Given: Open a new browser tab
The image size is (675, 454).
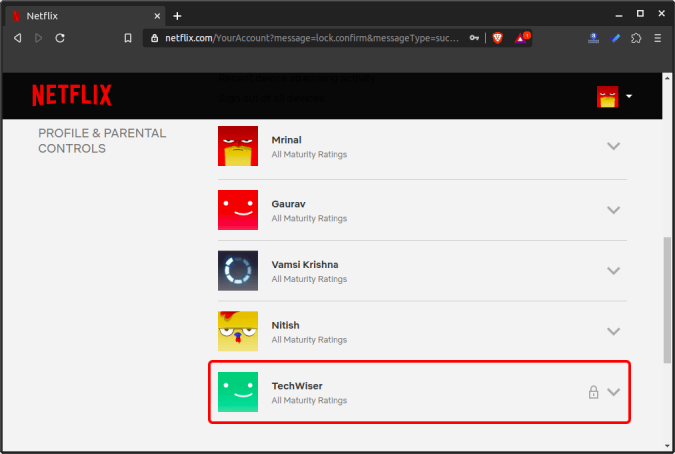Looking at the screenshot, I should coord(177,16).
